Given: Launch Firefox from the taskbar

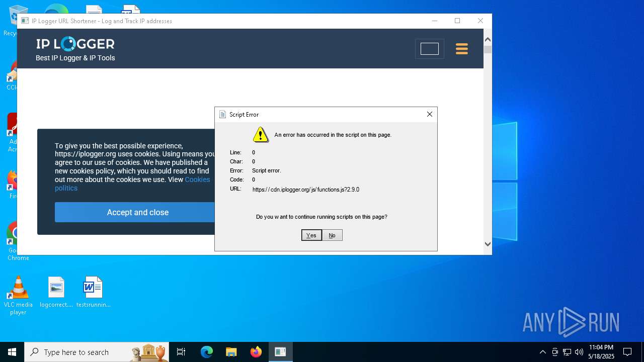Looking at the screenshot, I should click(256, 352).
